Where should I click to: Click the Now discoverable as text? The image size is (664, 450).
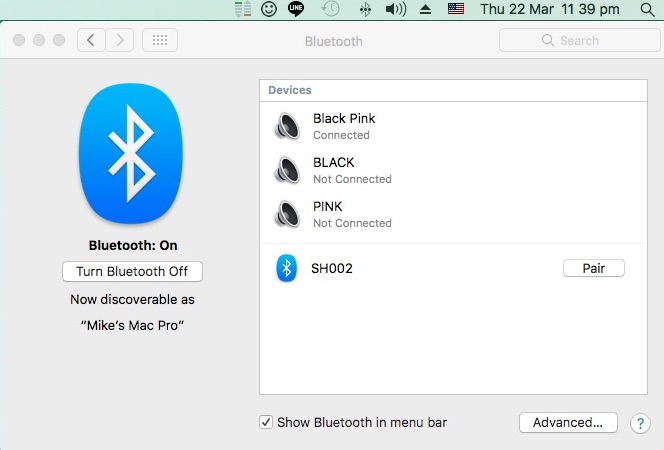coord(132,300)
